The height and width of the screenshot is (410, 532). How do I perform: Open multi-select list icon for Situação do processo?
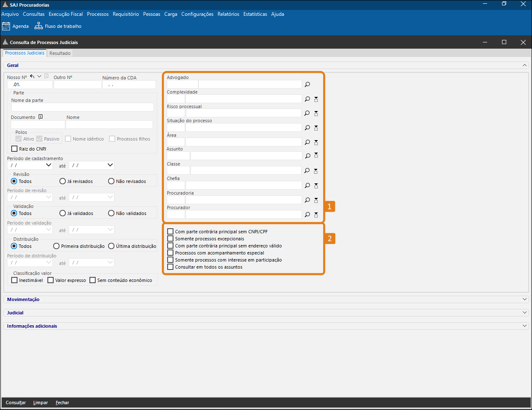[316, 128]
